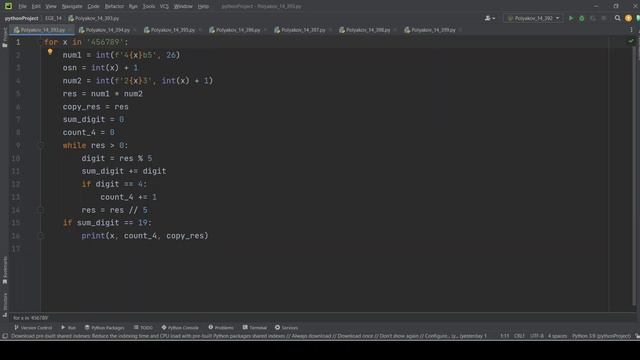
Task: Open the Help menu
Action: click(x=203, y=7)
